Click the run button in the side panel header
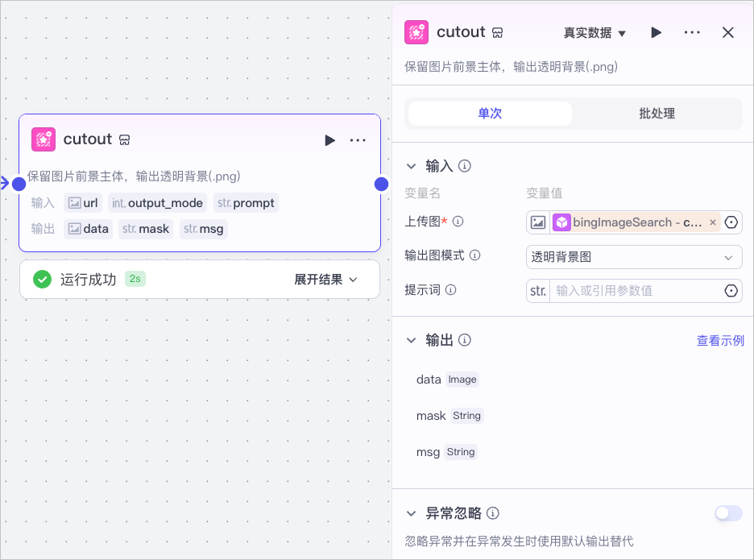754x560 pixels. 656,32
